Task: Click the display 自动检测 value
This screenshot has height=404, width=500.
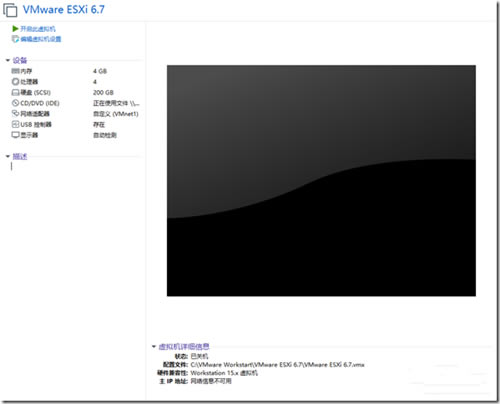Action: click(x=105, y=135)
